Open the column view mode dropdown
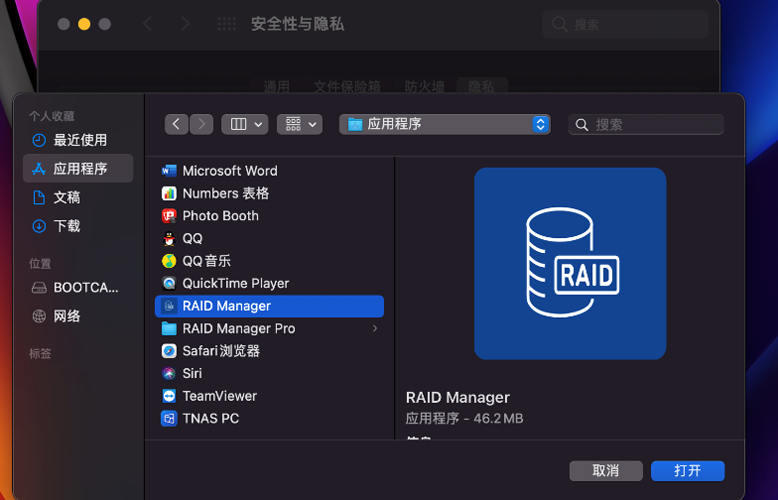This screenshot has width=778, height=500. tap(245, 124)
